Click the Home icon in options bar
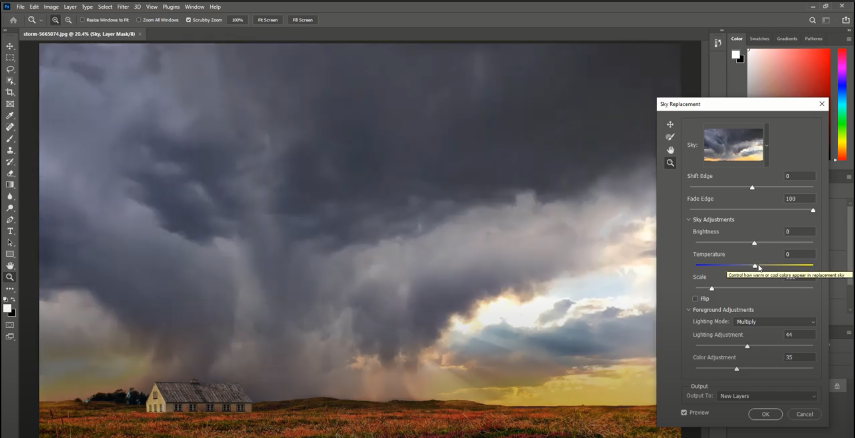Screen dimensions: 855x438 tap(11, 19)
